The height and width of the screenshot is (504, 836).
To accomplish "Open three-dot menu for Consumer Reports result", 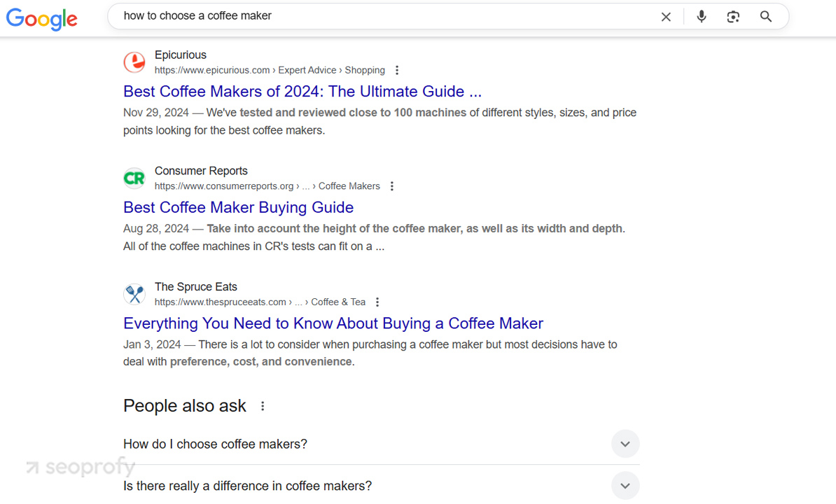I will point(392,186).
